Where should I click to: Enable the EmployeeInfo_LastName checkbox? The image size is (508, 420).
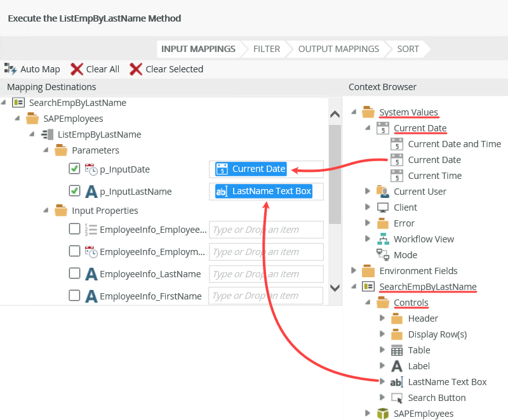(x=74, y=273)
